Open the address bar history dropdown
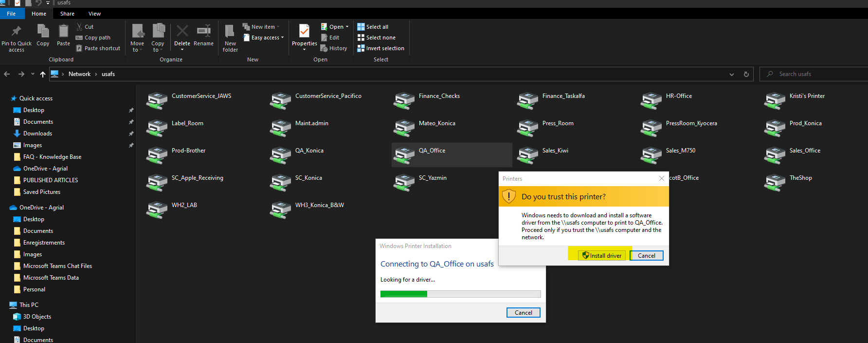Image resolution: width=868 pixels, height=343 pixels. [731, 74]
